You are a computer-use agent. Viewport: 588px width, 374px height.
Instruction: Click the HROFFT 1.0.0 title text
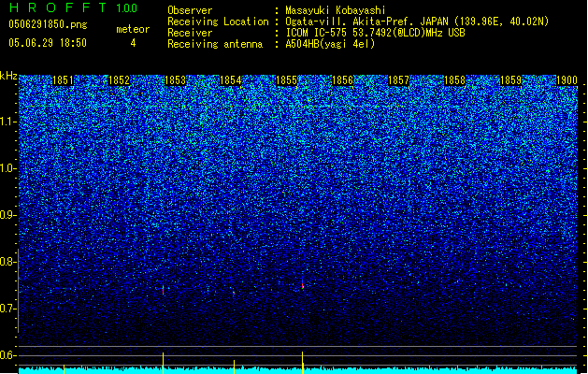click(x=74, y=7)
